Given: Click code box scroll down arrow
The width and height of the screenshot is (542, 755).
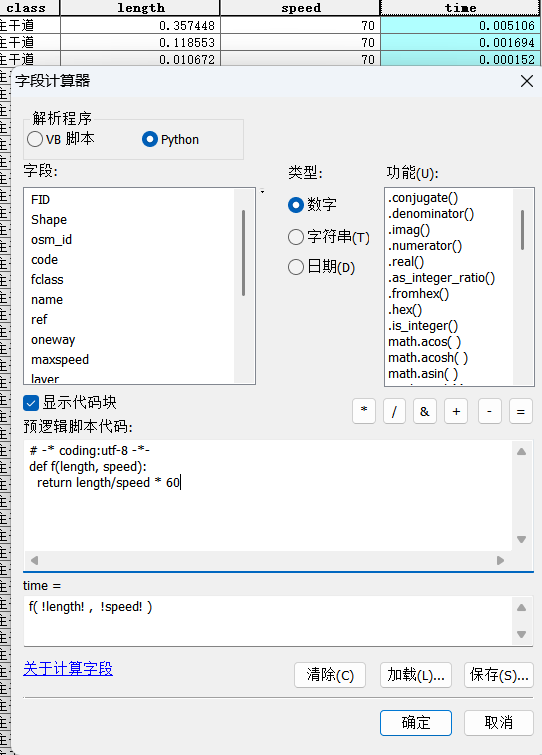Looking at the screenshot, I should pos(521,539).
